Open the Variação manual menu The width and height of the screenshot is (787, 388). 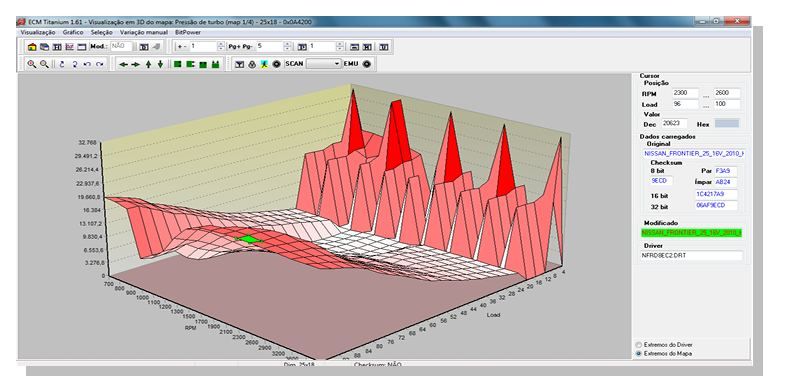[144, 32]
